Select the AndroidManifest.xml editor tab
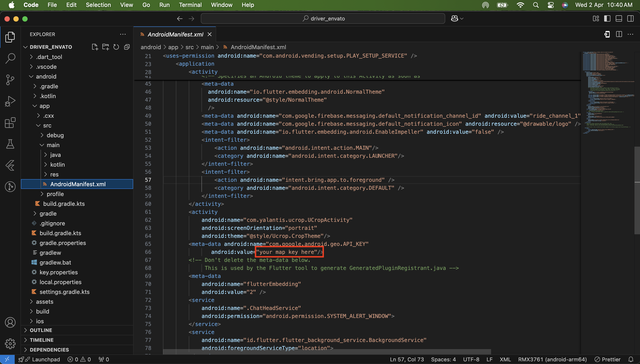 pos(175,34)
